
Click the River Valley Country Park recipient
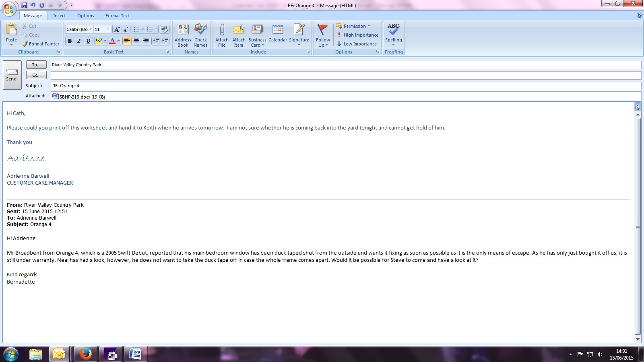pos(76,65)
